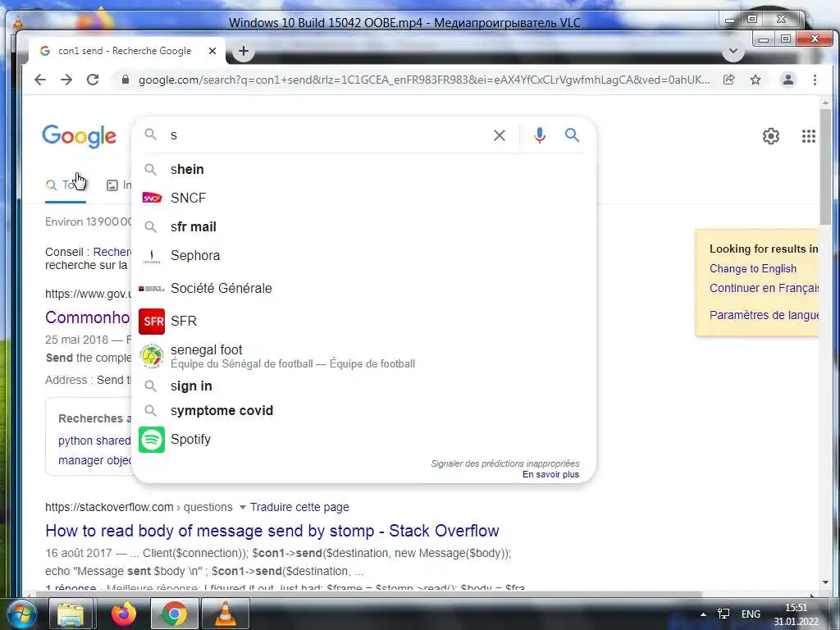
Task: Open the Chrome three-dot menu
Action: 815,80
